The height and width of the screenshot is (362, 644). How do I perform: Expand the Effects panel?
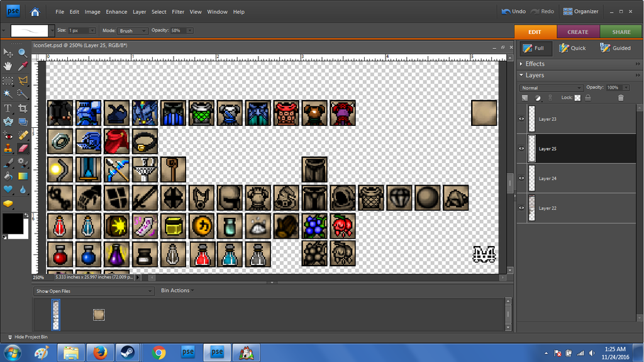(535, 64)
